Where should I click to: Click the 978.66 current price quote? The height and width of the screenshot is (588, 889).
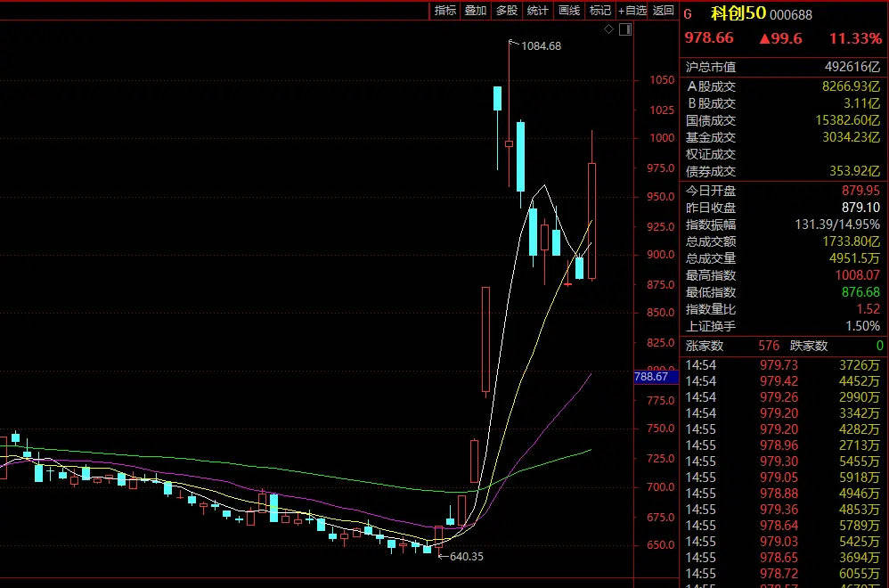(x=707, y=38)
